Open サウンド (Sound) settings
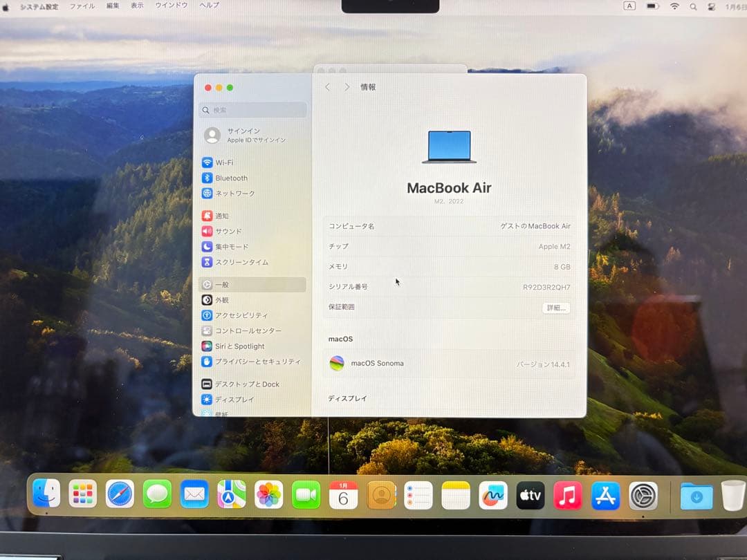Image resolution: width=747 pixels, height=560 pixels. pos(225,231)
